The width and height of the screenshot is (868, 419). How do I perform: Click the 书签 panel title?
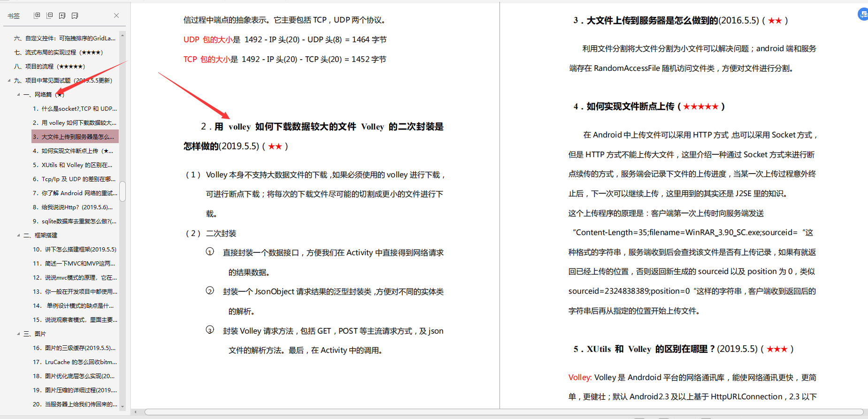click(14, 15)
